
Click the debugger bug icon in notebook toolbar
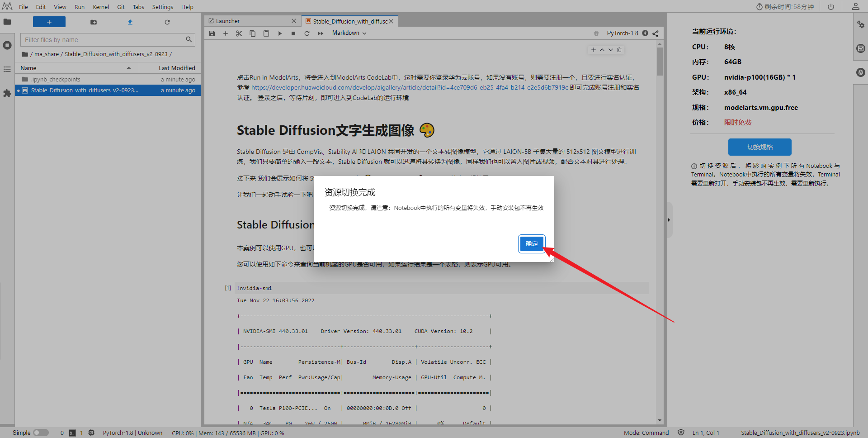pos(596,33)
